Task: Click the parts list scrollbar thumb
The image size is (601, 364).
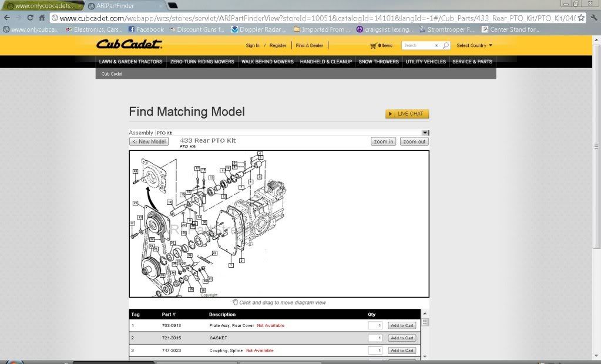Action: pos(425,322)
